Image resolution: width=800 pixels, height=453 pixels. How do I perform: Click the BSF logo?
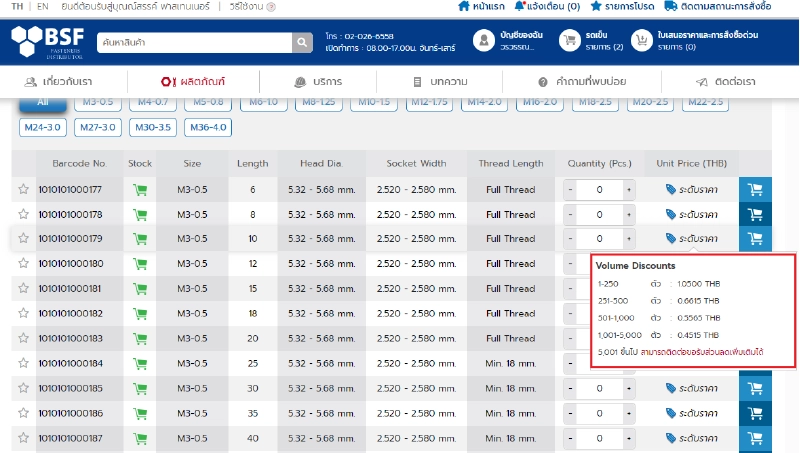pyautogui.click(x=50, y=41)
